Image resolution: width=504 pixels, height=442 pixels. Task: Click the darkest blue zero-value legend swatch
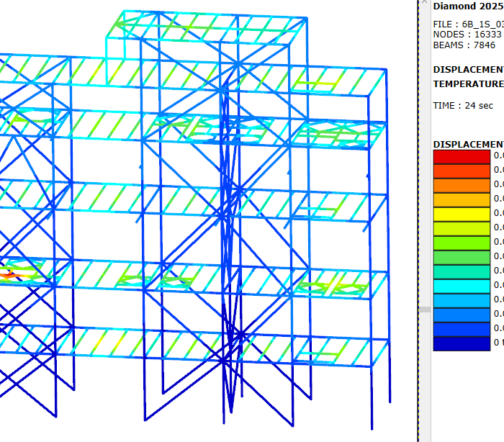(x=461, y=343)
